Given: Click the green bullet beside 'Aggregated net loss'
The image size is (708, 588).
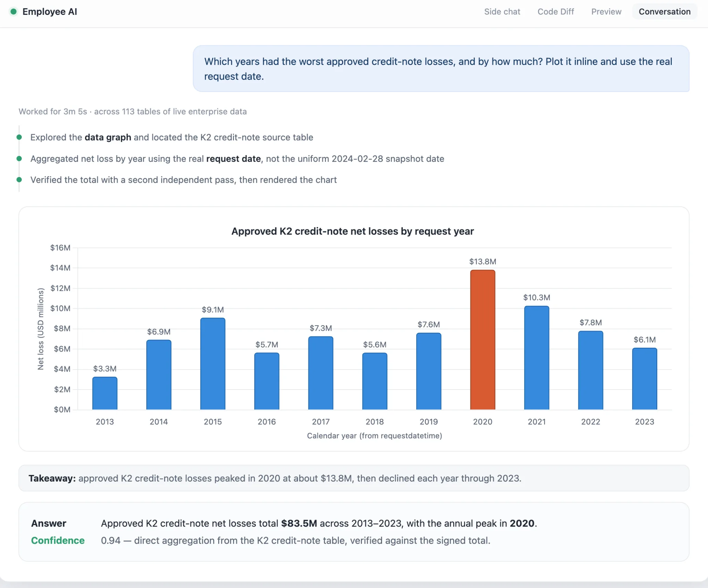Looking at the screenshot, I should click(19, 159).
